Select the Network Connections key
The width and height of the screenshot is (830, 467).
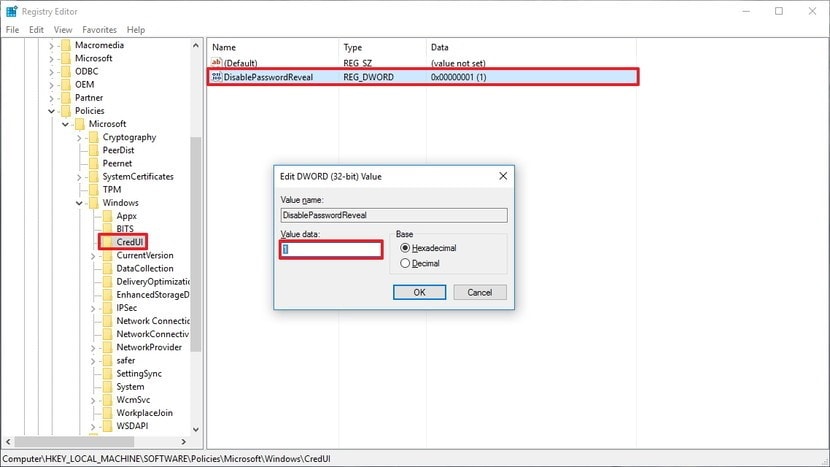pos(153,321)
